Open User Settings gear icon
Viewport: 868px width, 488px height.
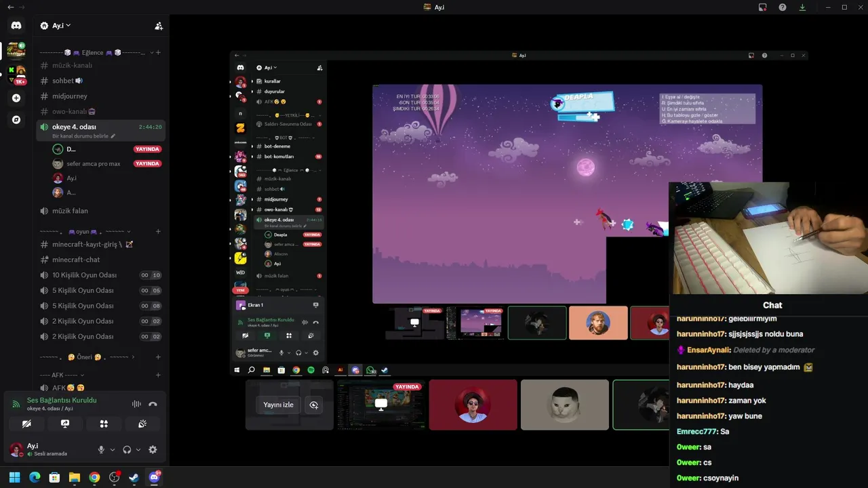pyautogui.click(x=153, y=449)
